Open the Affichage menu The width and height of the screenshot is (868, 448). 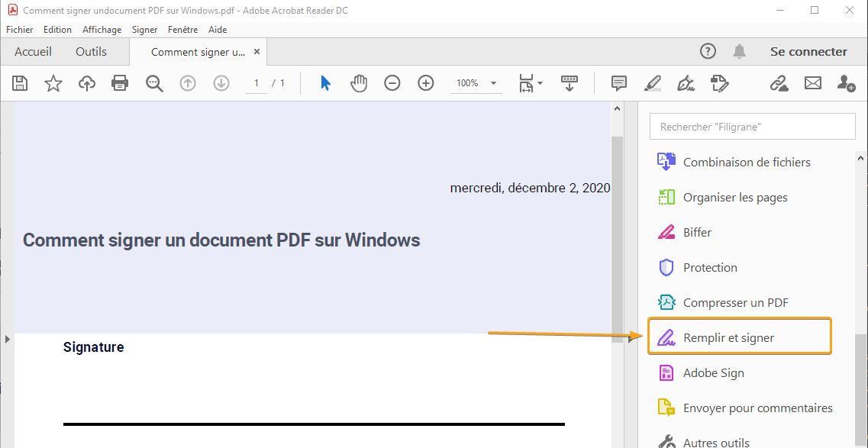(102, 30)
